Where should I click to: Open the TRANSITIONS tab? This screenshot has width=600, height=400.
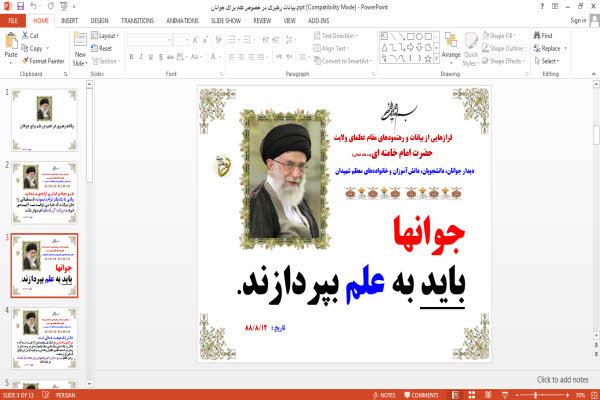tap(137, 21)
